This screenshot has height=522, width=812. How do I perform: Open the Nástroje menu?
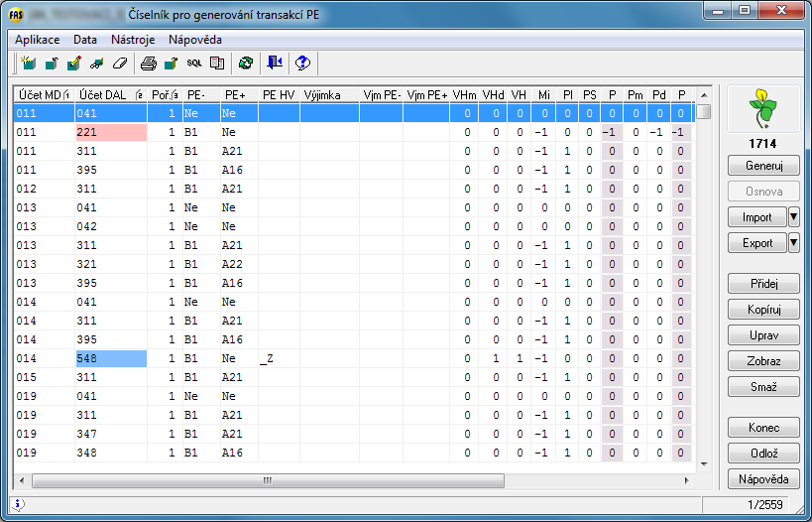[133, 40]
